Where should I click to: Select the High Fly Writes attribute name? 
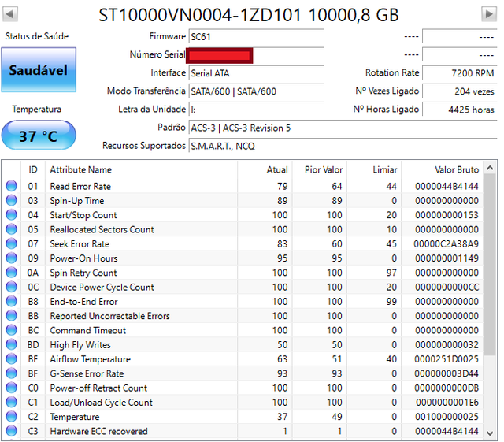coord(80,345)
